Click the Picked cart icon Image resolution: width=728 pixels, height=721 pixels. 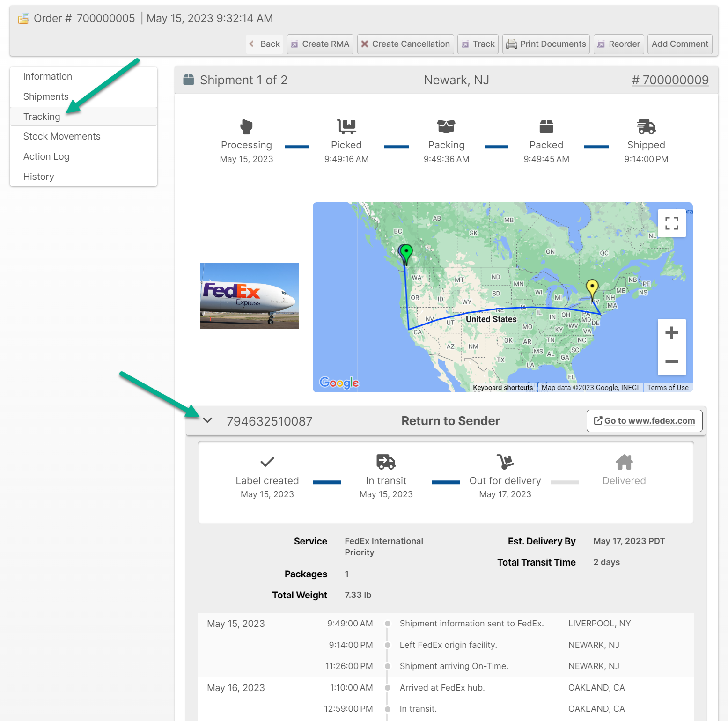click(x=346, y=126)
